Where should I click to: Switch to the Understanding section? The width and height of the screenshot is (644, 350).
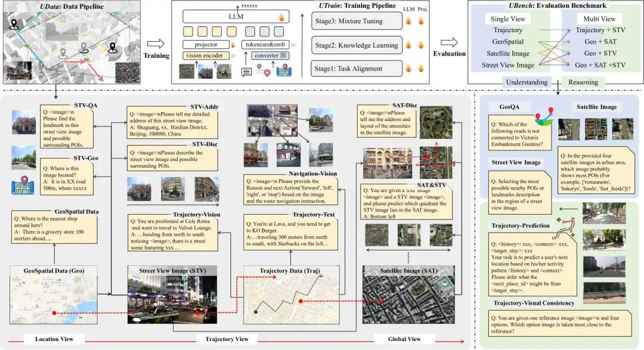tap(527, 82)
